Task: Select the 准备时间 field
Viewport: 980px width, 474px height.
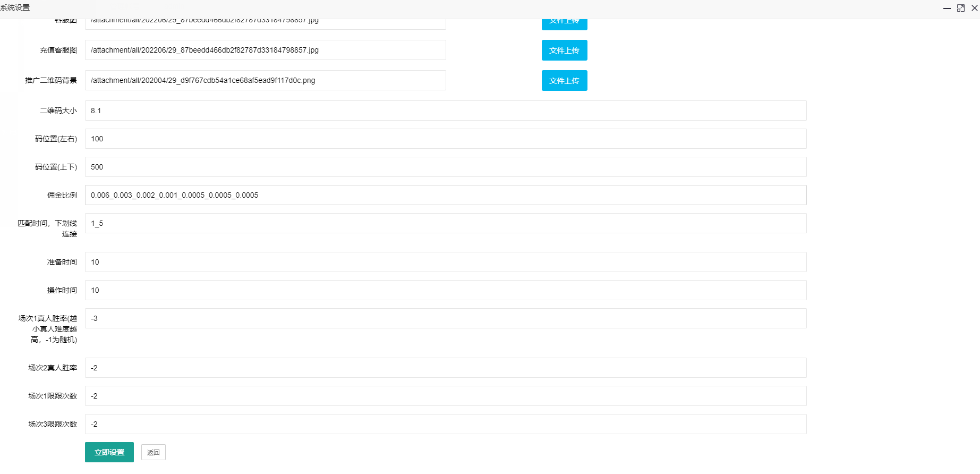Action: [x=445, y=262]
